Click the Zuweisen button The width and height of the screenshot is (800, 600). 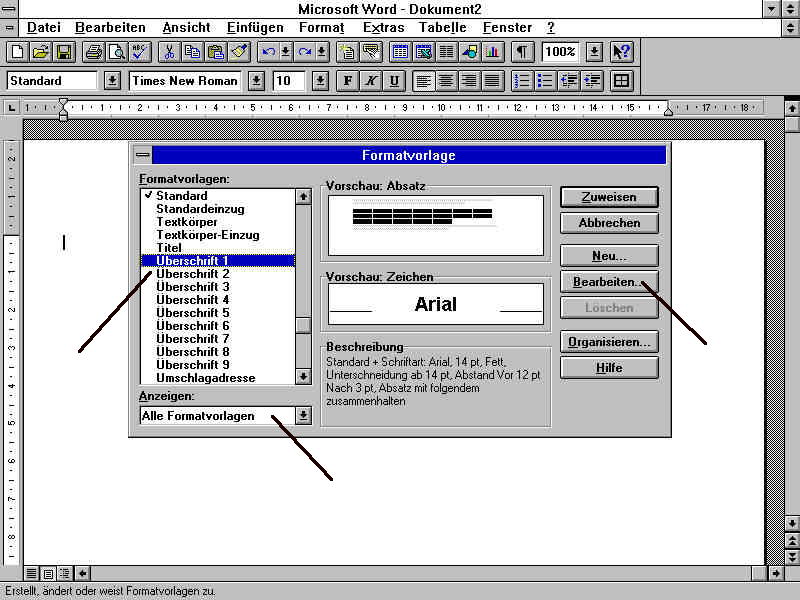click(609, 197)
